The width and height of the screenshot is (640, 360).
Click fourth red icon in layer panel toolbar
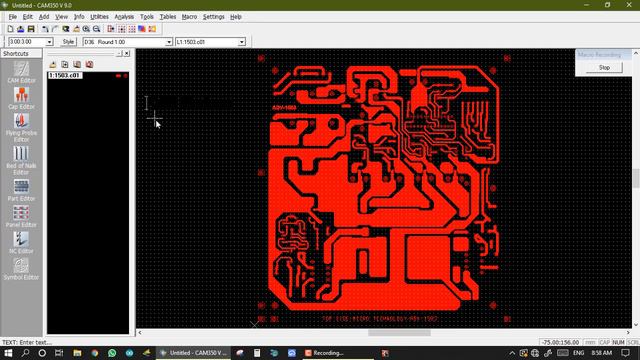coord(89,64)
